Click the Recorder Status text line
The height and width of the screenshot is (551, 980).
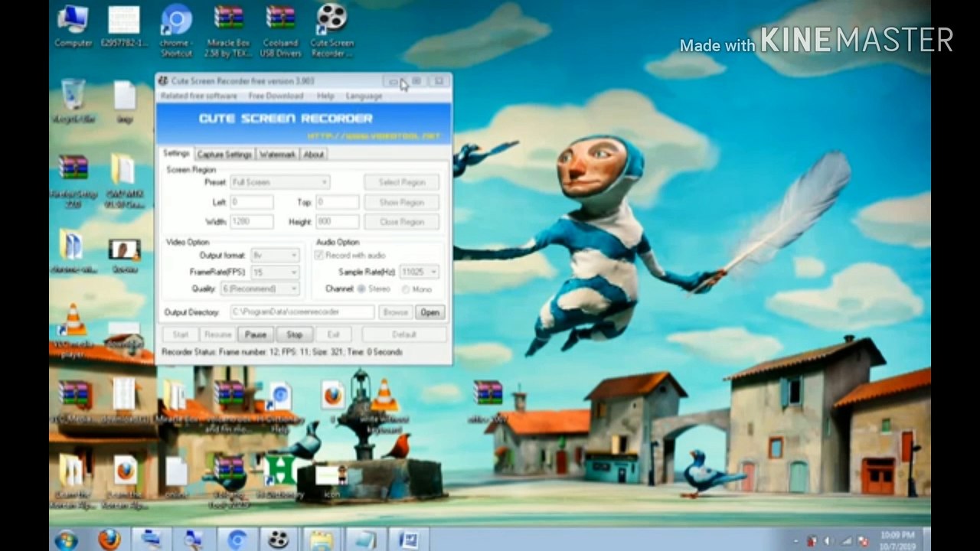[282, 352]
